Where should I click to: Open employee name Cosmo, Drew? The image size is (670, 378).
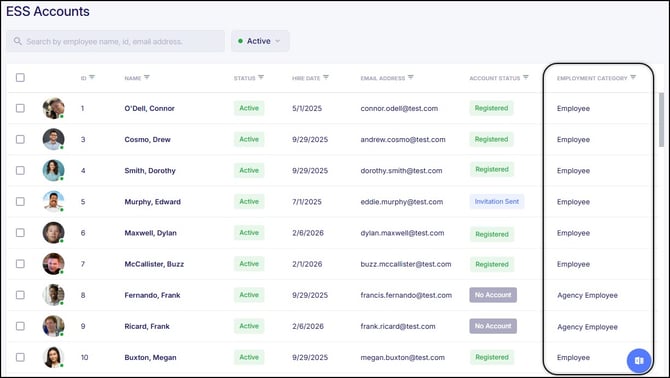click(147, 140)
